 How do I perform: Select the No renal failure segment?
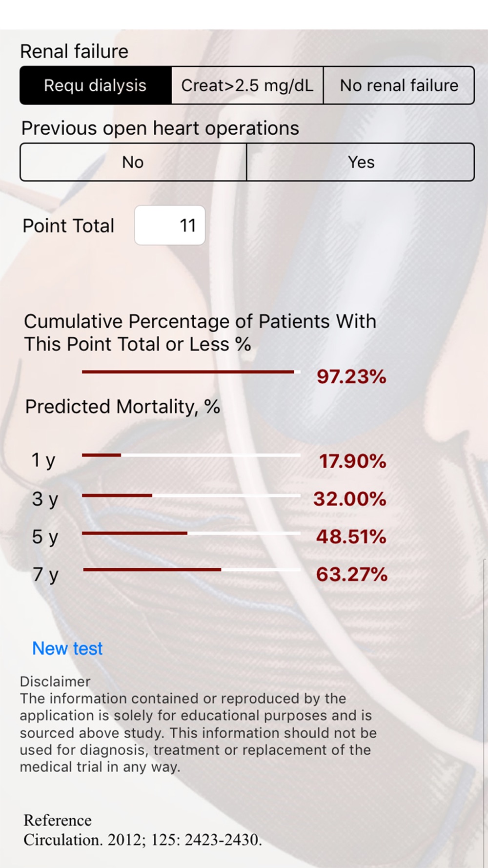pos(399,85)
